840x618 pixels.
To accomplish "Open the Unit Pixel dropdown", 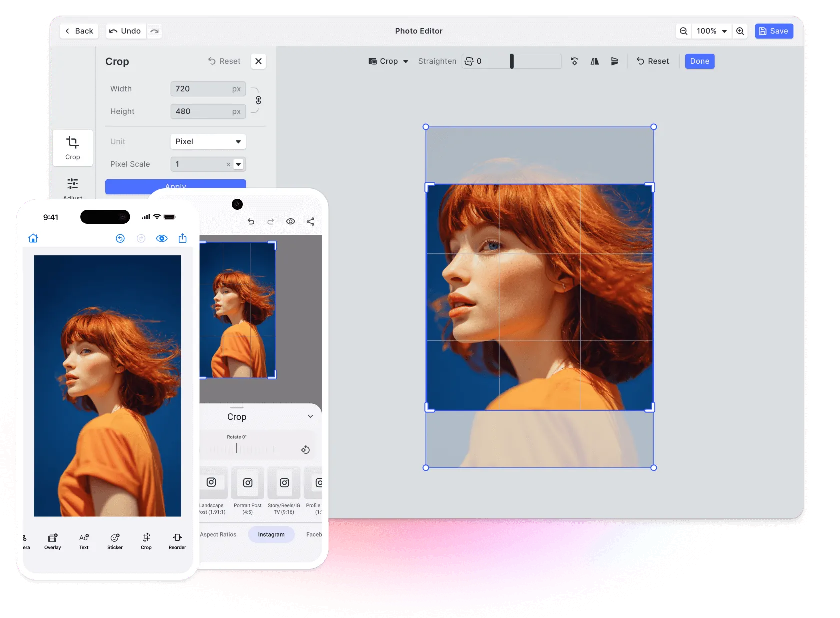I will [x=208, y=142].
